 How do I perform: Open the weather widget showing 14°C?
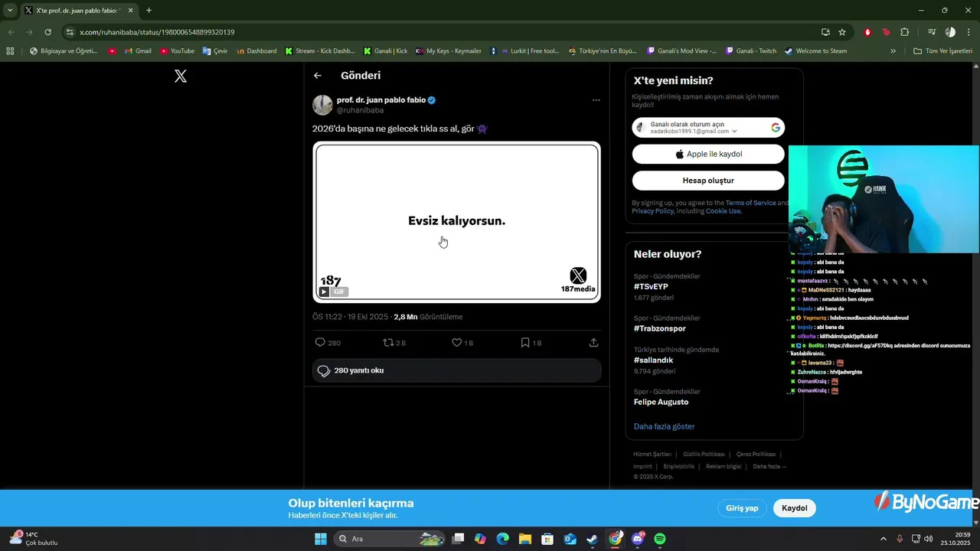coord(34,539)
